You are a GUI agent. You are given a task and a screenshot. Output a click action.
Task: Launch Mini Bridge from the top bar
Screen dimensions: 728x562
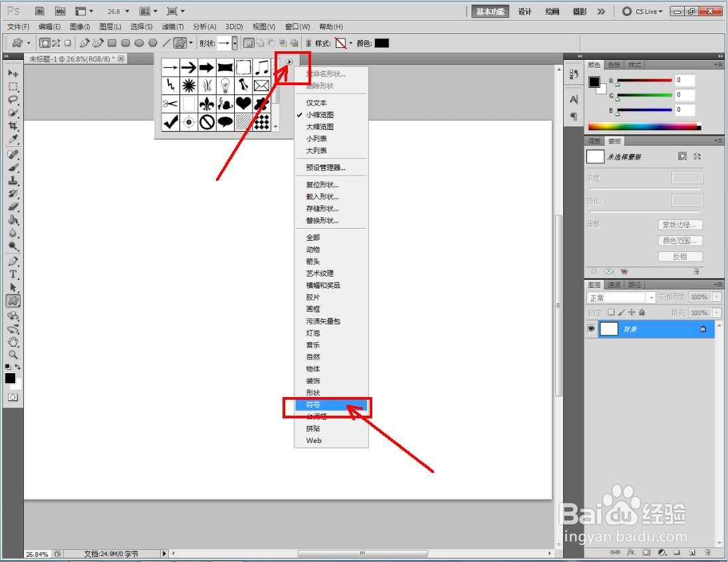pyautogui.click(x=61, y=11)
